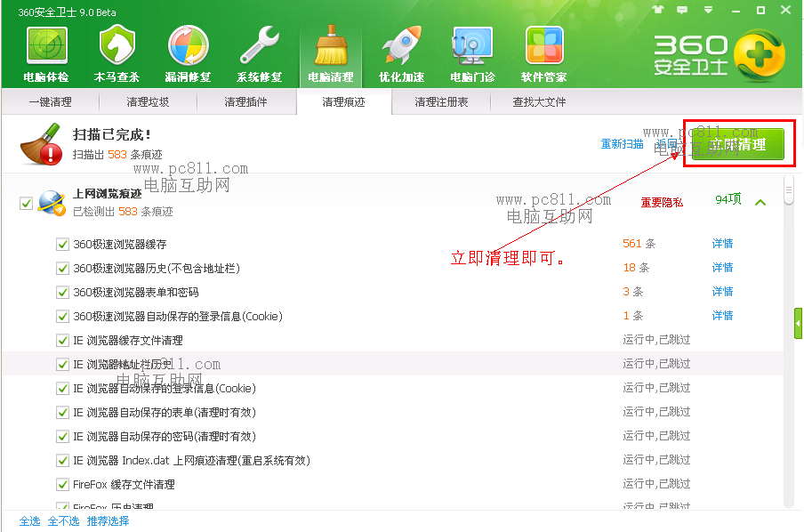Screen dimensions: 804x532
Task: Open 电脑门诊 clinic icon
Action: 472,54
